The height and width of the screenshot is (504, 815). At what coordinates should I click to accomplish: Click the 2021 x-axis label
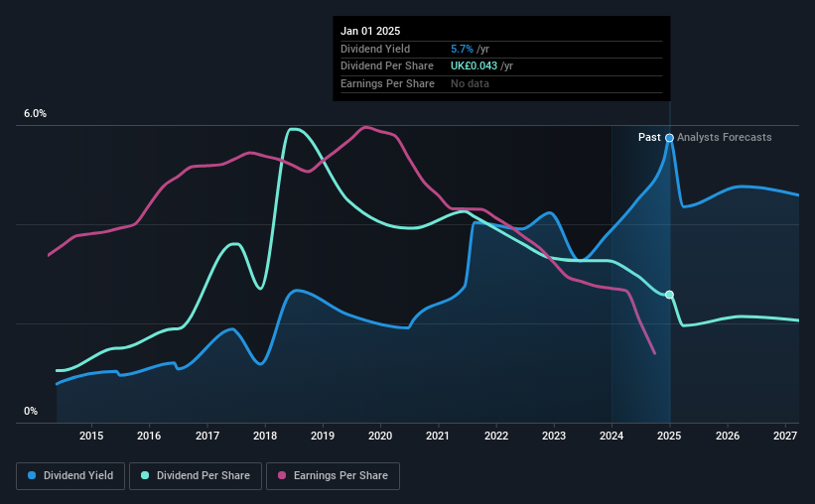pos(438,436)
